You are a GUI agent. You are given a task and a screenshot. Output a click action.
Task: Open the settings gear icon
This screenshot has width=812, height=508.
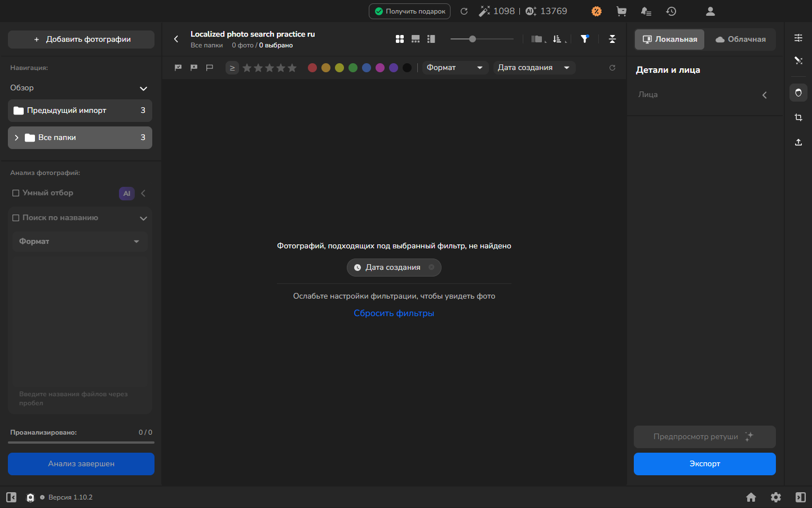(776, 497)
